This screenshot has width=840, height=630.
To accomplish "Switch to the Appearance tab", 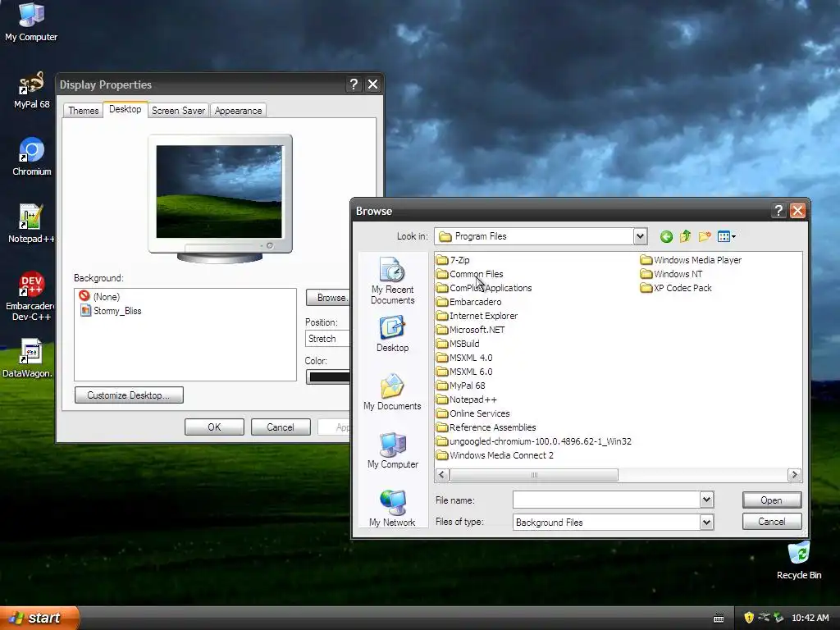I will click(239, 111).
